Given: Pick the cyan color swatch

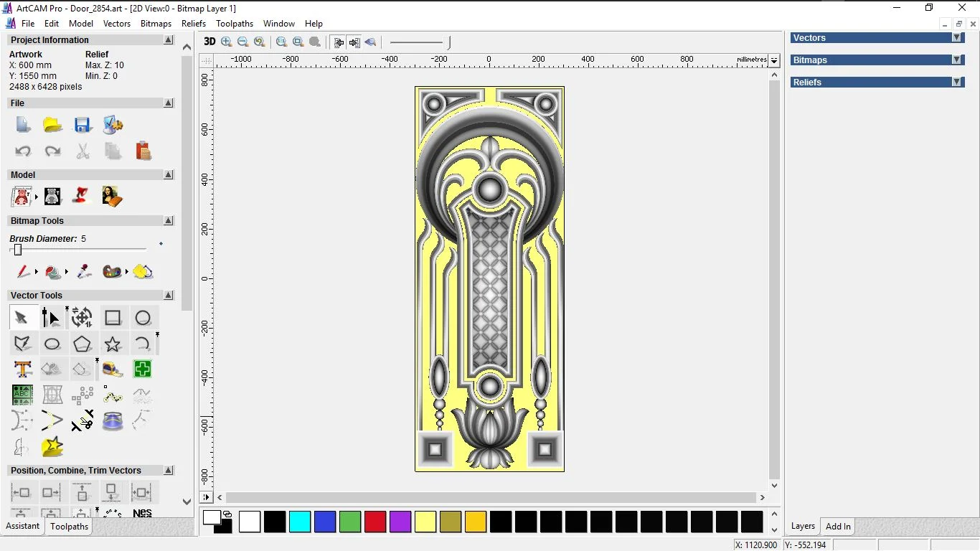Looking at the screenshot, I should pyautogui.click(x=300, y=522).
